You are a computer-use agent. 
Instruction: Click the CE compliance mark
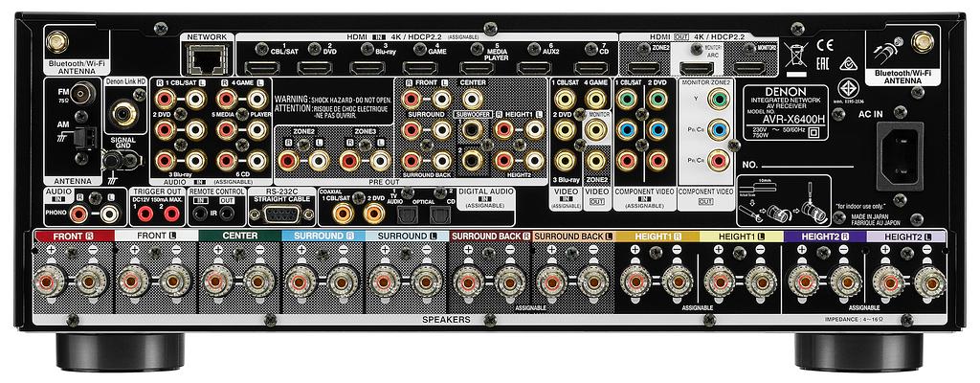click(825, 45)
